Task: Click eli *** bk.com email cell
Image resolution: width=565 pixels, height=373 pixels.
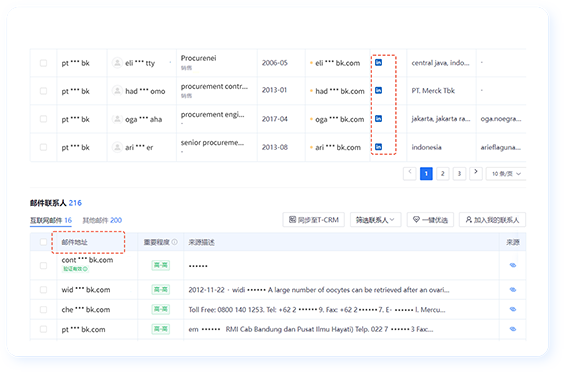Action: click(338, 63)
